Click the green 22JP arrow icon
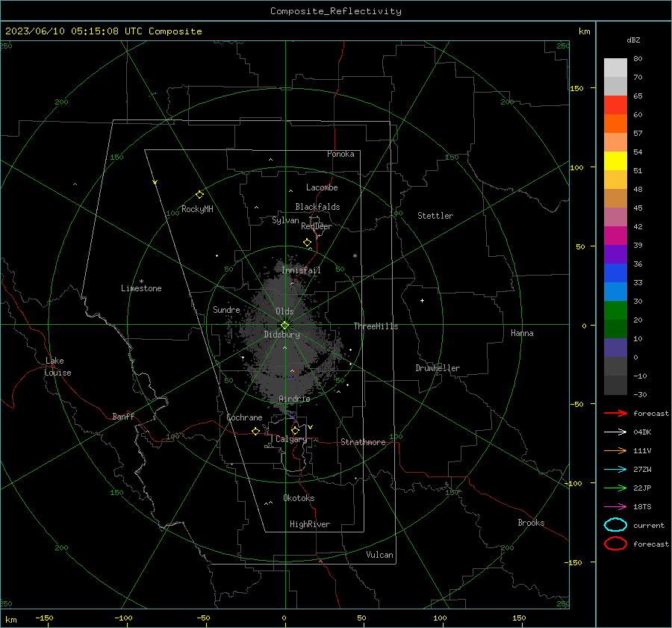 (615, 488)
